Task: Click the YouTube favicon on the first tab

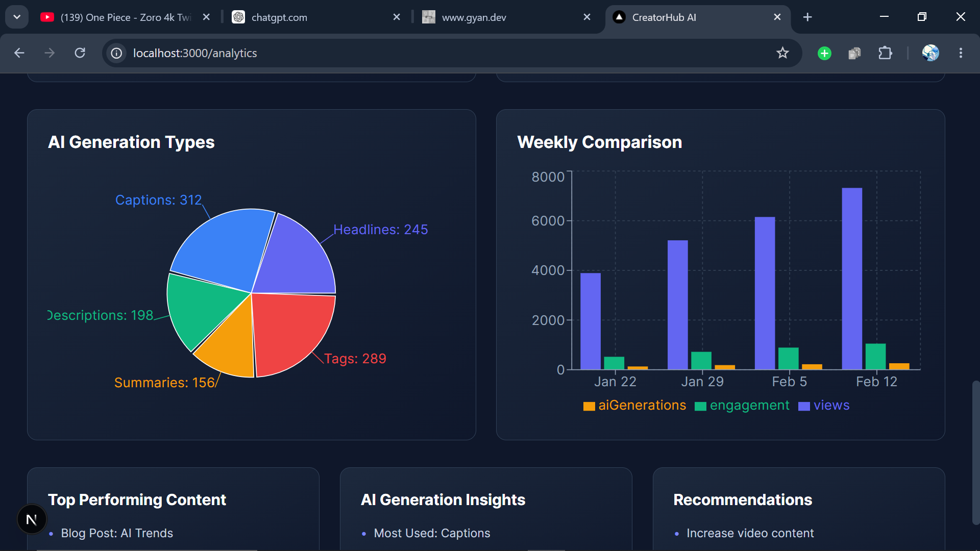Action: [x=47, y=17]
